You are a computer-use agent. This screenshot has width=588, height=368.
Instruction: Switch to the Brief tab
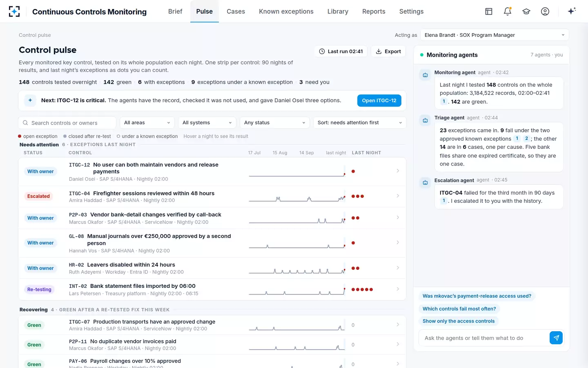pos(175,11)
